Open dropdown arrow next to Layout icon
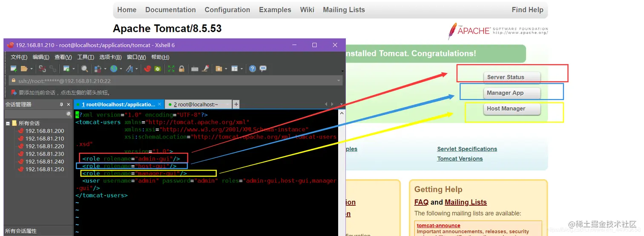The height and width of the screenshot is (236, 644). tap(241, 69)
